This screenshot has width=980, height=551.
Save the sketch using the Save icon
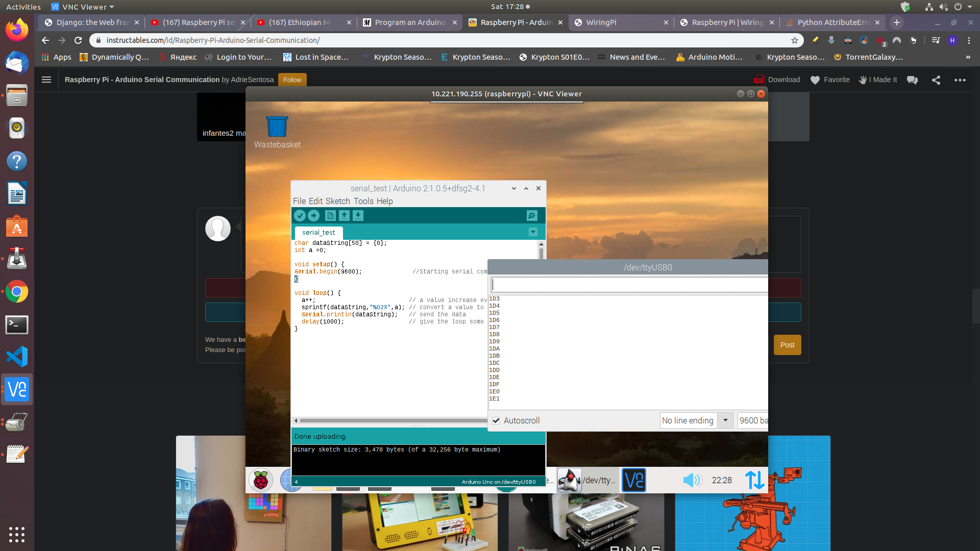pyautogui.click(x=358, y=215)
